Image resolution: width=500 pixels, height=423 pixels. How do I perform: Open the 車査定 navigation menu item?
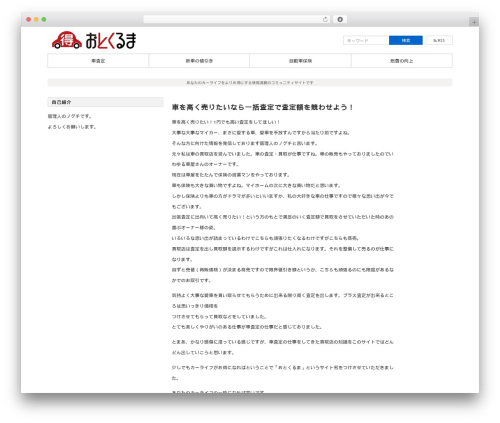point(98,61)
